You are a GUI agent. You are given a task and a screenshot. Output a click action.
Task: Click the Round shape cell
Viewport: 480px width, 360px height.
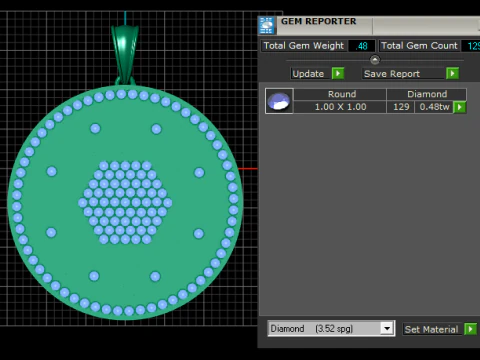[x=340, y=94]
